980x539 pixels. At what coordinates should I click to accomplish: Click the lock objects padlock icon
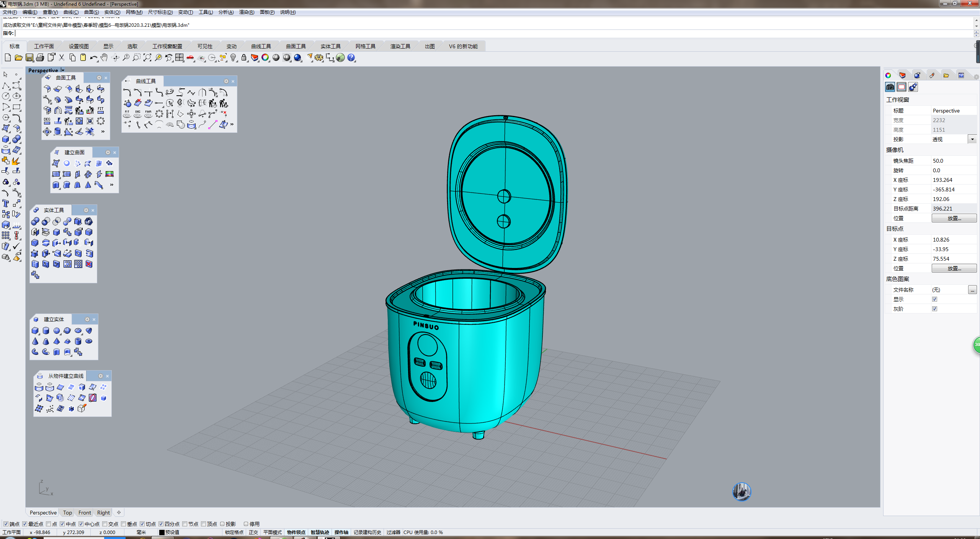244,58
